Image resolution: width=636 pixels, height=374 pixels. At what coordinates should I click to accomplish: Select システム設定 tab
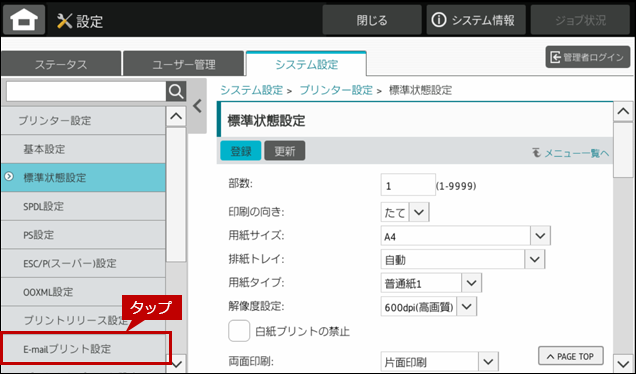point(306,64)
